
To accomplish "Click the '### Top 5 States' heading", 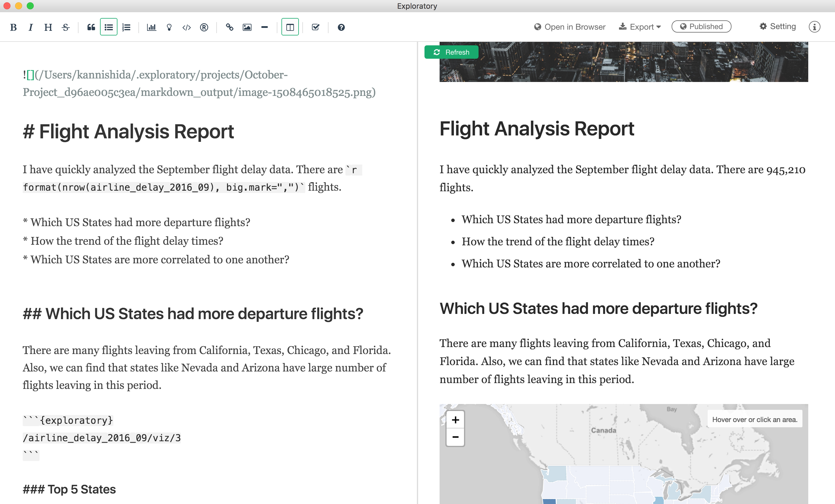I will click(x=69, y=489).
